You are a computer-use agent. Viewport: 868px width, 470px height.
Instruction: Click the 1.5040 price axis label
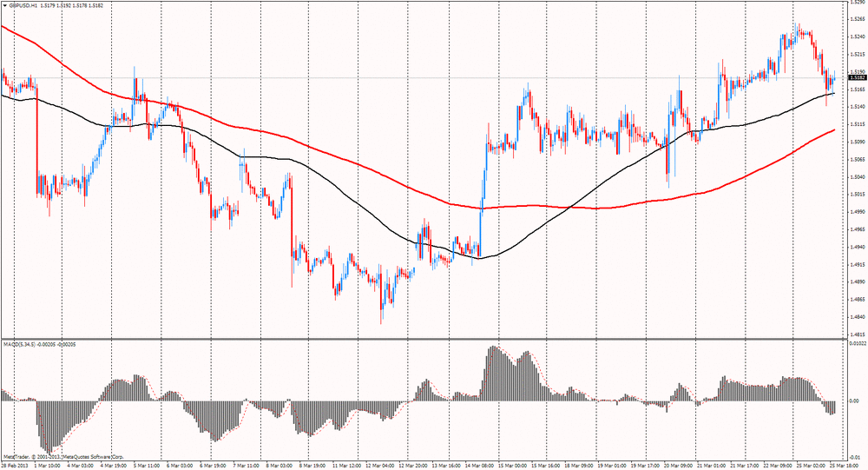tap(858, 177)
